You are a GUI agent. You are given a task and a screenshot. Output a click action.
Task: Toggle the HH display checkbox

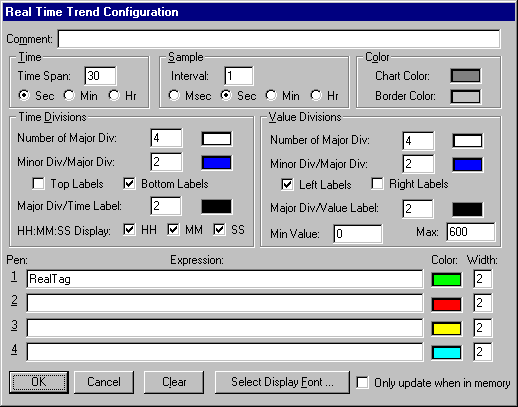pos(129,230)
